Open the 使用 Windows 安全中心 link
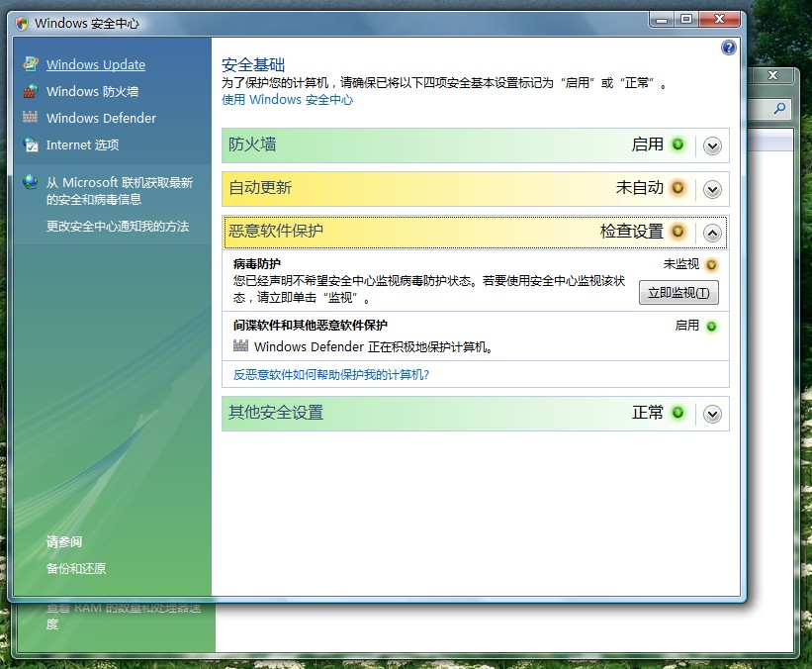 288,100
